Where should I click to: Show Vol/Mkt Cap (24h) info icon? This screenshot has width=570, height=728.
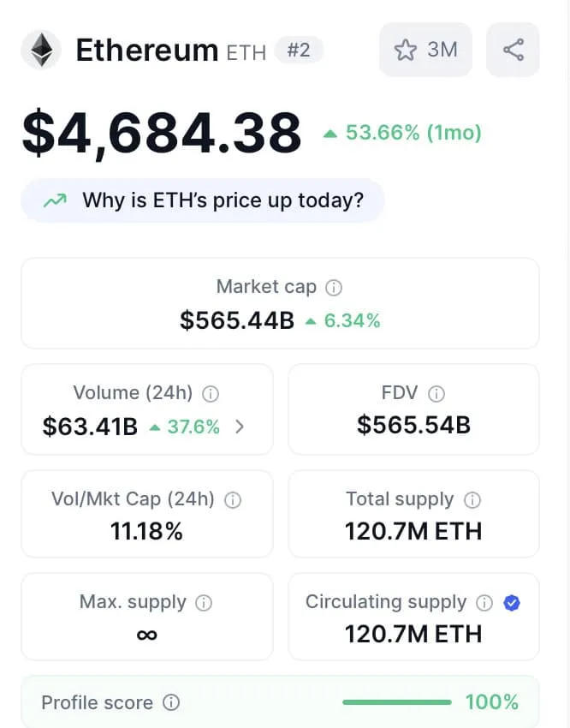tap(232, 500)
